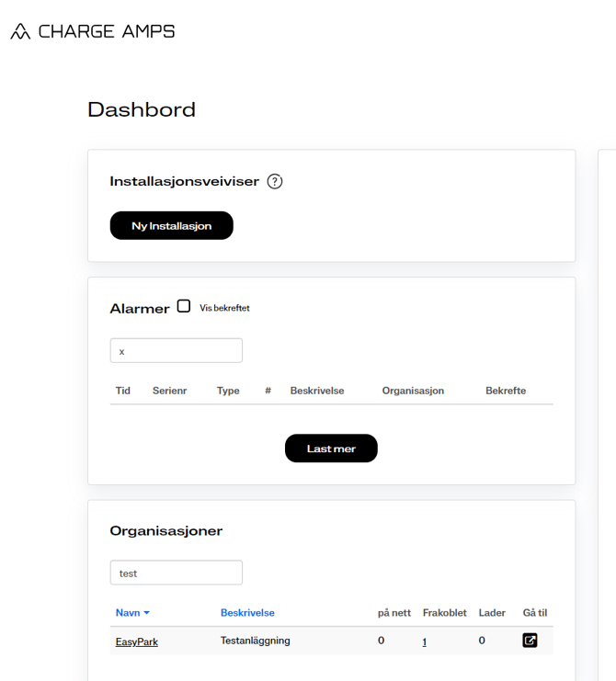This screenshot has width=616, height=681.
Task: Click the Navn sort arrow
Action: [x=146, y=613]
